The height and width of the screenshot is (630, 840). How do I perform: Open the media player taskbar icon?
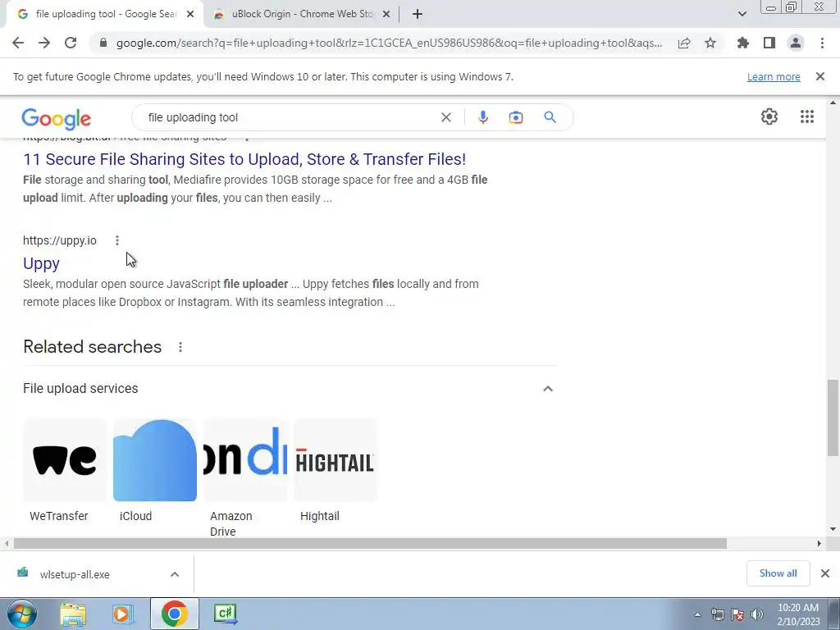click(123, 614)
